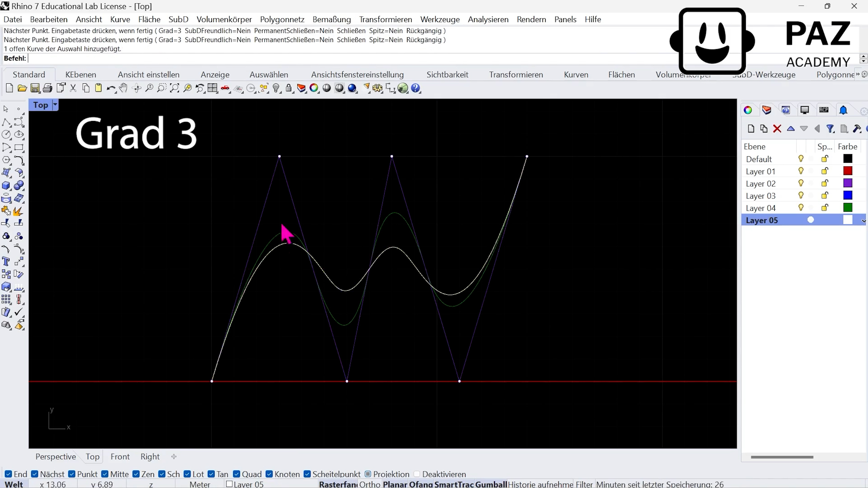868x488 pixels.
Task: Toggle SmartTrack in the status bar
Action: tap(454, 484)
